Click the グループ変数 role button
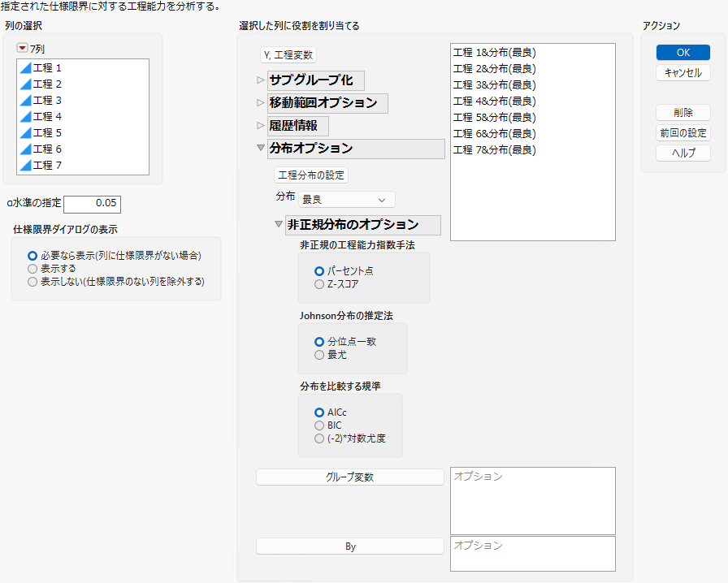 (350, 477)
